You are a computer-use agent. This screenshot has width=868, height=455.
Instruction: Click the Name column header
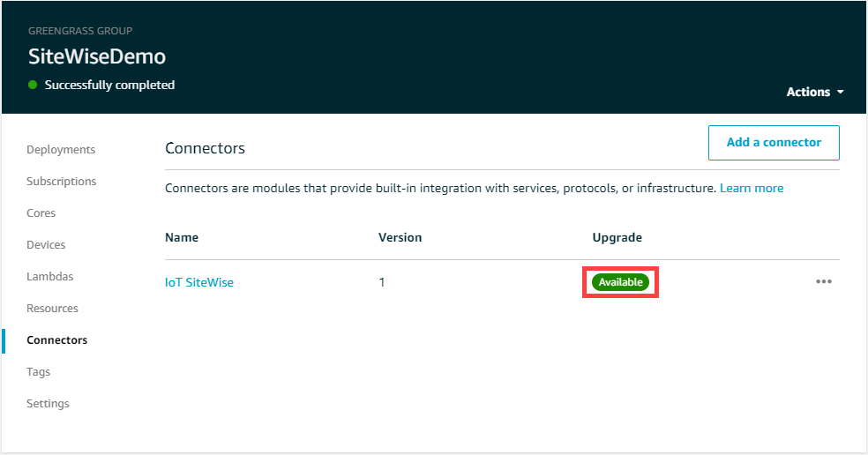click(x=182, y=237)
